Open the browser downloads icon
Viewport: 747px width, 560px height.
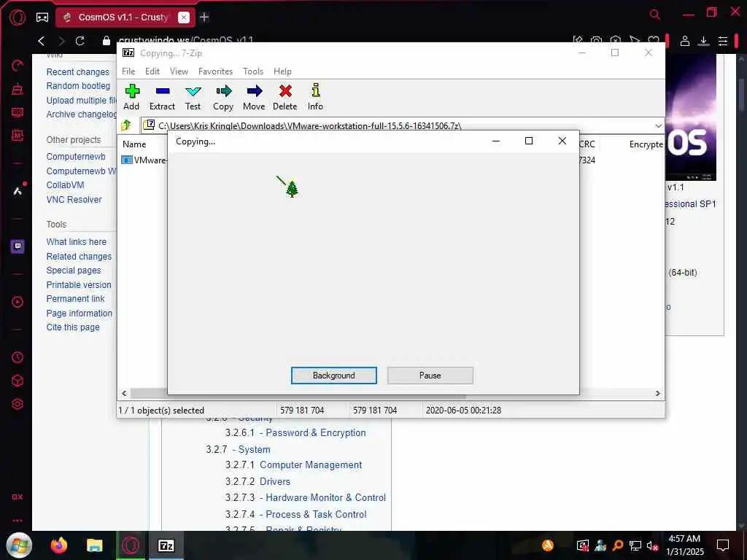[x=704, y=41]
